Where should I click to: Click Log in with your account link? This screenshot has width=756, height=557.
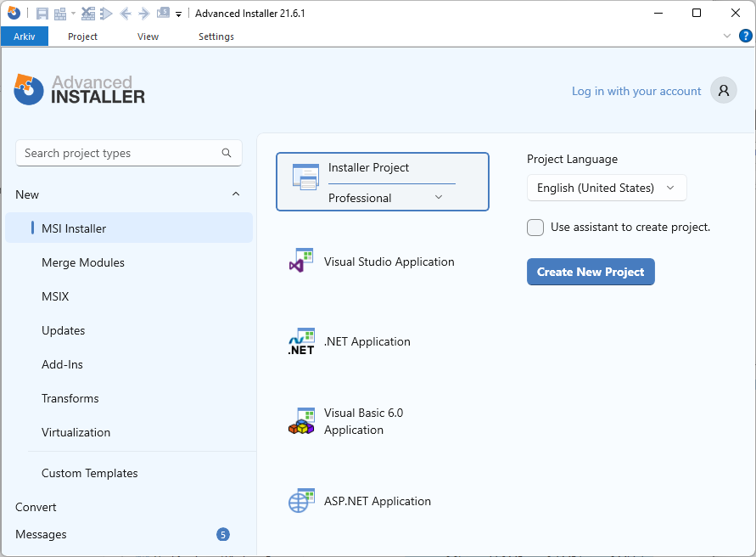636,91
